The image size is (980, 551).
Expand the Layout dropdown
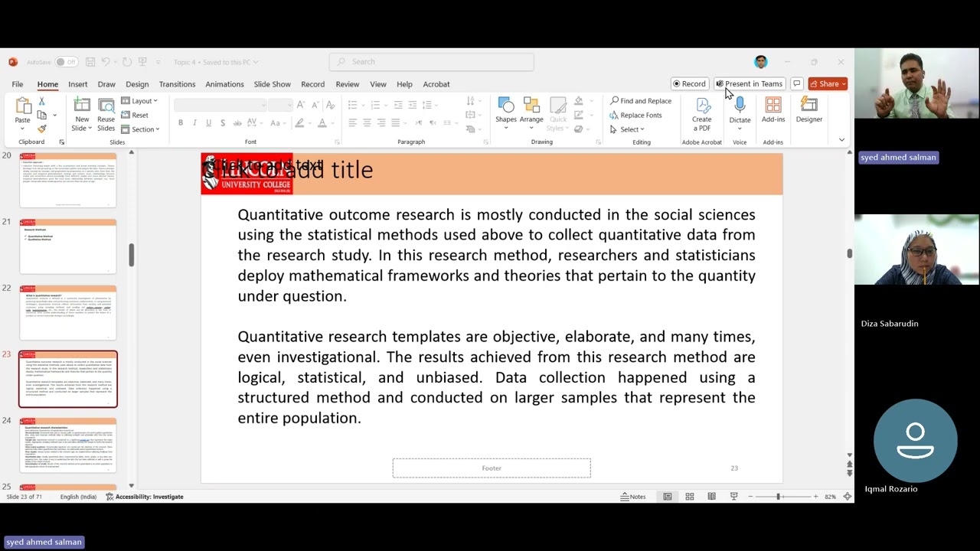tap(139, 101)
